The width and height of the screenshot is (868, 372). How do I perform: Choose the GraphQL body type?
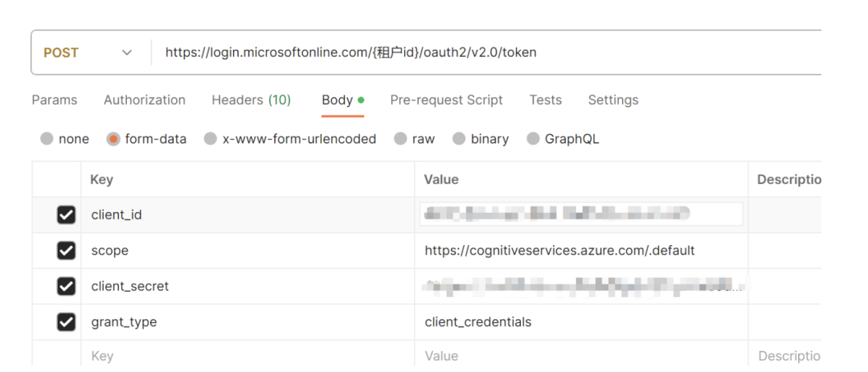coord(533,139)
